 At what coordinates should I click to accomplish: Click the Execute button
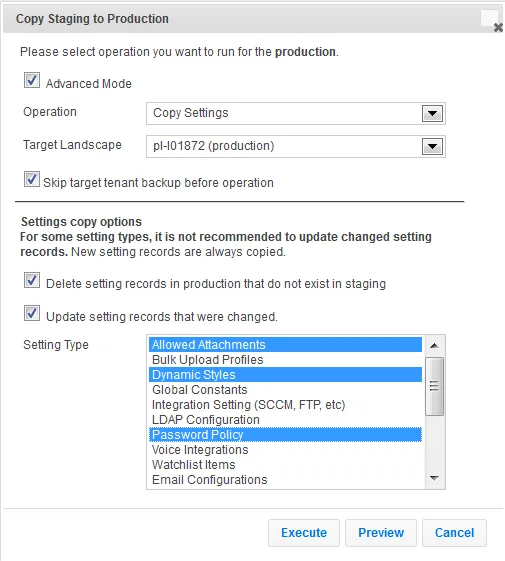click(x=304, y=533)
